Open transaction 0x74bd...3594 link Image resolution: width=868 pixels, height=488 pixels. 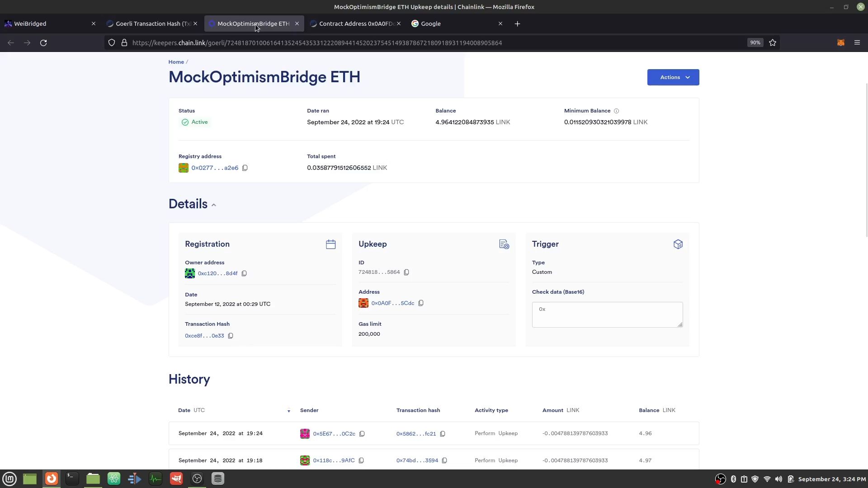pos(417,460)
